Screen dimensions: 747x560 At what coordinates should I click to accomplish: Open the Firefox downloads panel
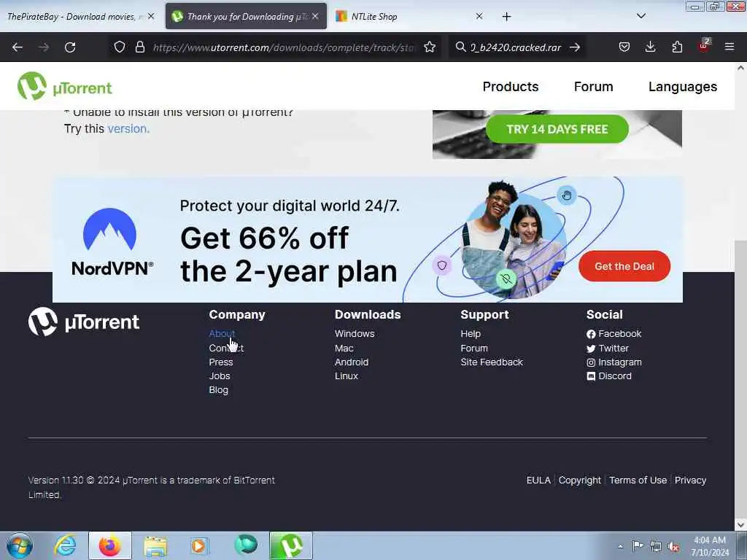[x=650, y=47]
